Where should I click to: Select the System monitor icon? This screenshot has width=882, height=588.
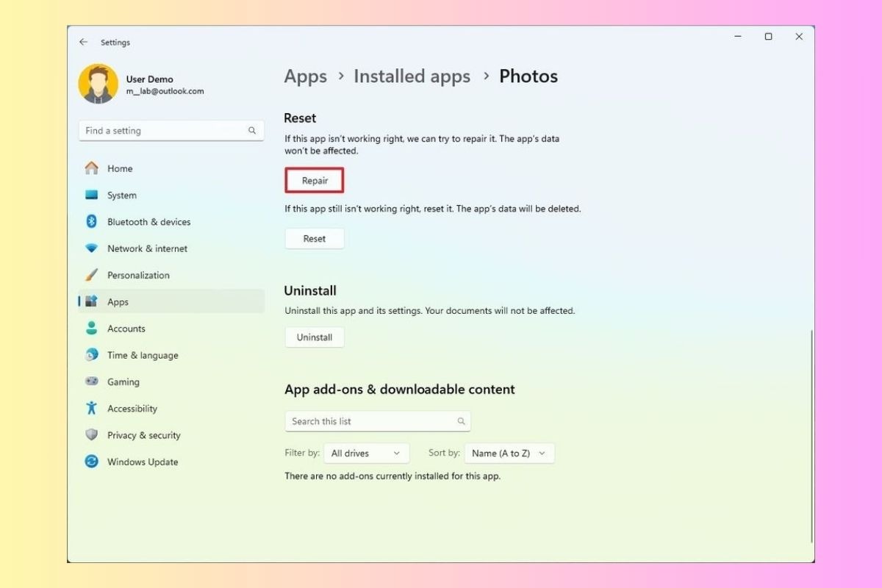click(x=91, y=195)
